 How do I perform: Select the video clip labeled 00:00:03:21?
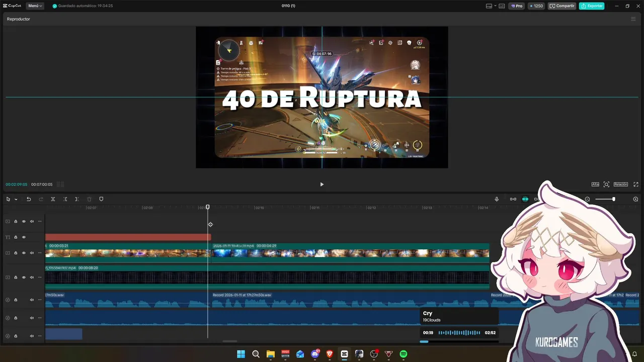point(128,252)
